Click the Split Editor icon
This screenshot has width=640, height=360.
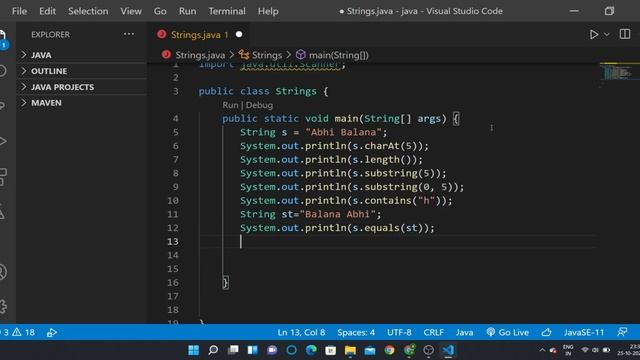(625, 34)
